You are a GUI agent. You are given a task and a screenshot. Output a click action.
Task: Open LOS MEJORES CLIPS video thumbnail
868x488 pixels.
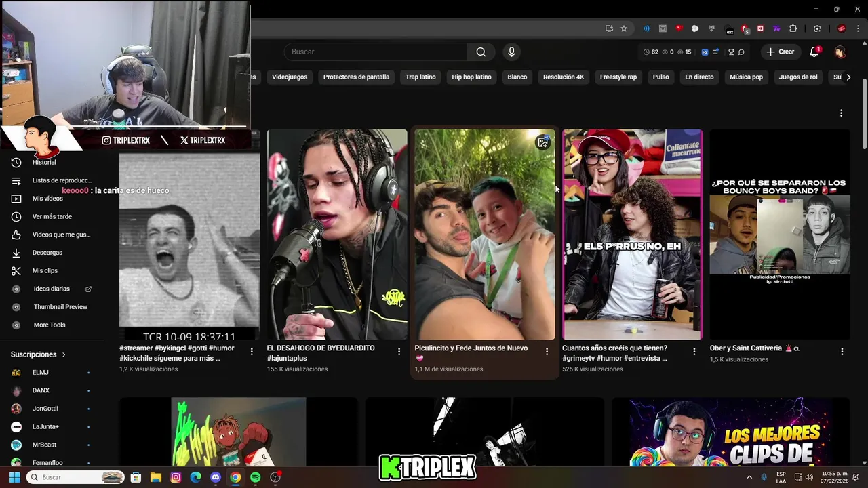point(730,432)
